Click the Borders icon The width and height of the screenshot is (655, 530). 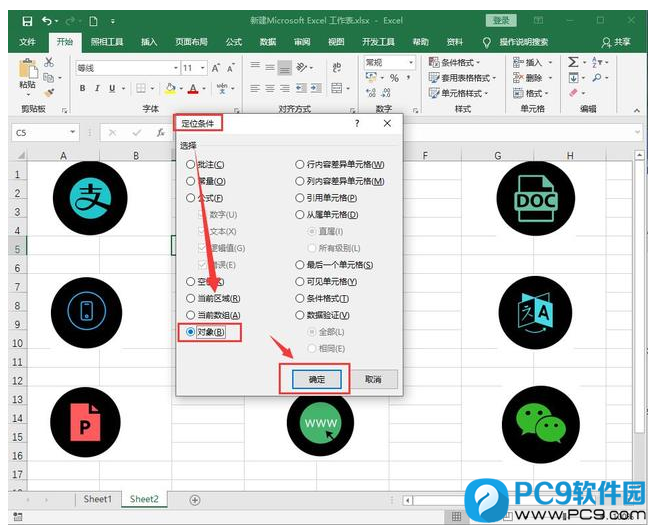point(141,88)
